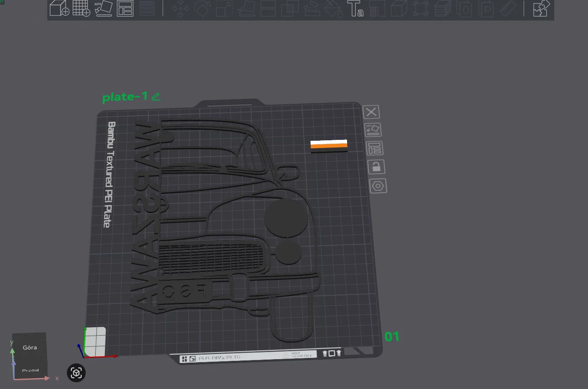The height and width of the screenshot is (389, 588).
Task: Select the Lay on face tool
Action: tap(246, 8)
